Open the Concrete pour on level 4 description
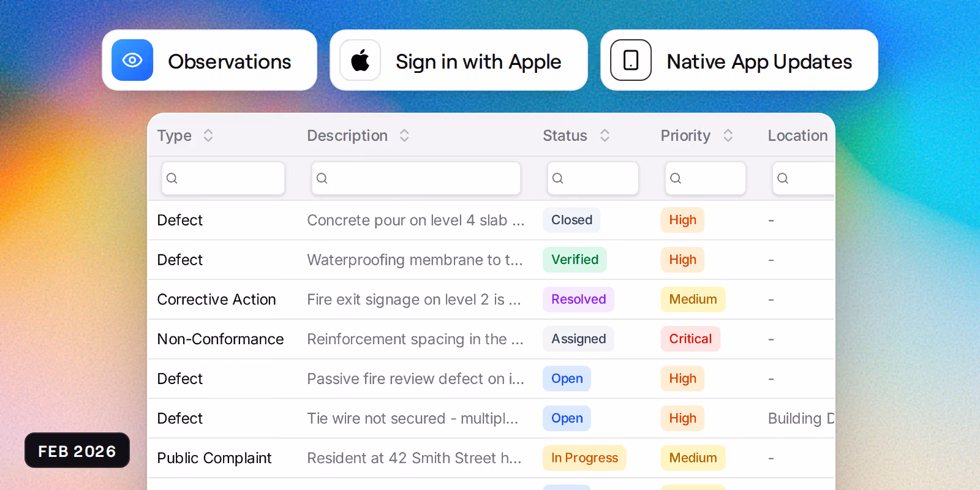The image size is (980, 490). 416,220
